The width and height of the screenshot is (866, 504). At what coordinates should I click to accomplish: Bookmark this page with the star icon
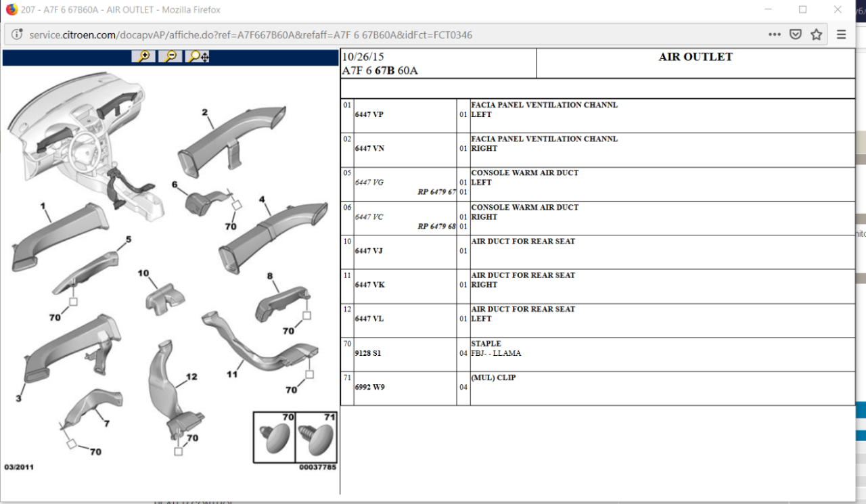point(817,35)
